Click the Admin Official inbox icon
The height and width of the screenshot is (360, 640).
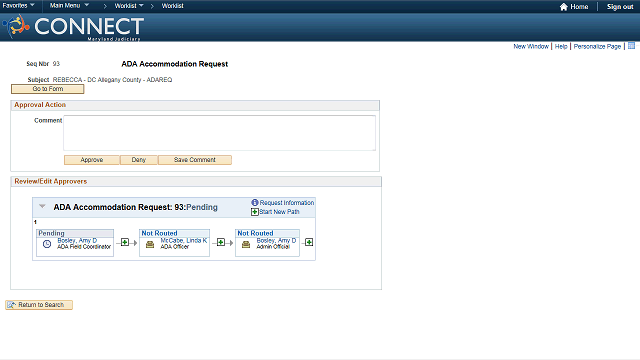pyautogui.click(x=246, y=244)
